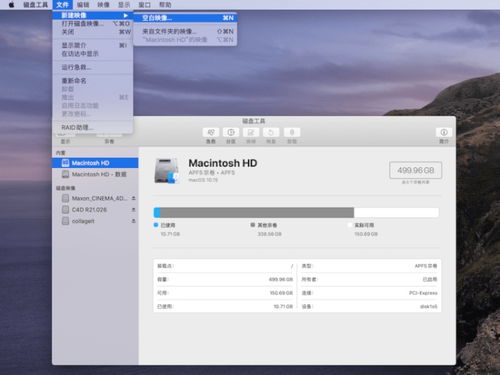This screenshot has height=375, width=500.
Task: Click the 分区 Partition toolbar icon
Action: coord(231,132)
